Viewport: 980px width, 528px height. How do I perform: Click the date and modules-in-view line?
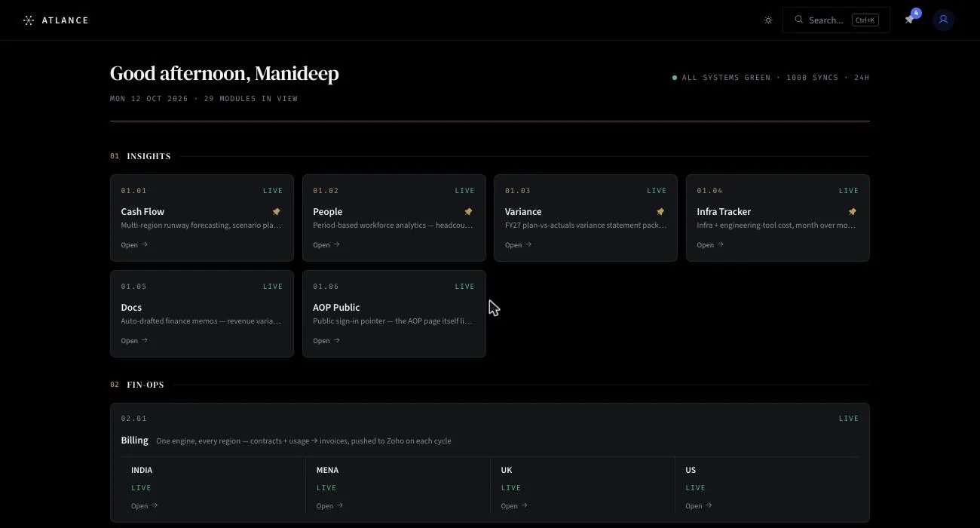coord(204,99)
